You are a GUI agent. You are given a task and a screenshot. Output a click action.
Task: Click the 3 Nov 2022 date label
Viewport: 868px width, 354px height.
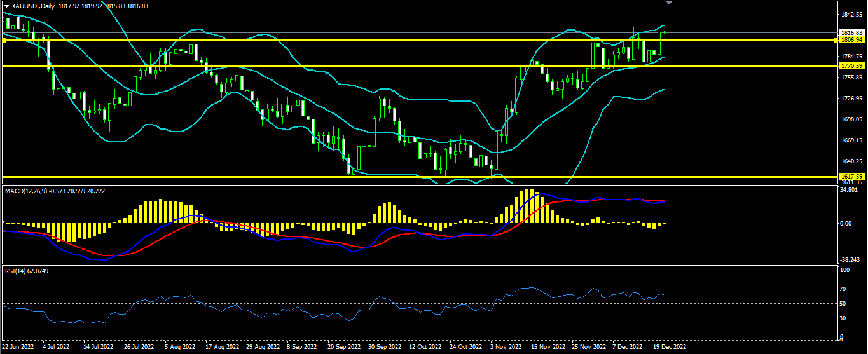pyautogui.click(x=506, y=348)
